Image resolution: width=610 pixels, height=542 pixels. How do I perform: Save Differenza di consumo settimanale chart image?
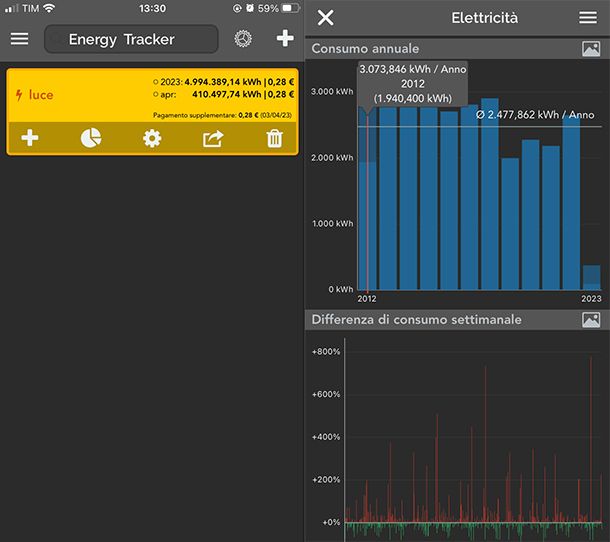(x=591, y=320)
